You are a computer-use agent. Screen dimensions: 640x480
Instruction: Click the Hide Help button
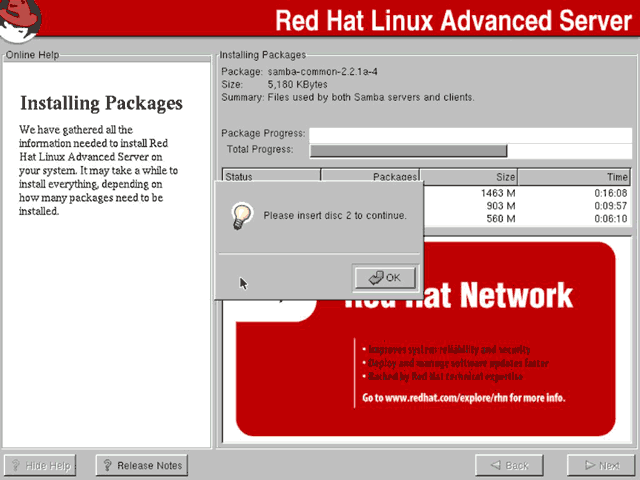tap(40, 465)
